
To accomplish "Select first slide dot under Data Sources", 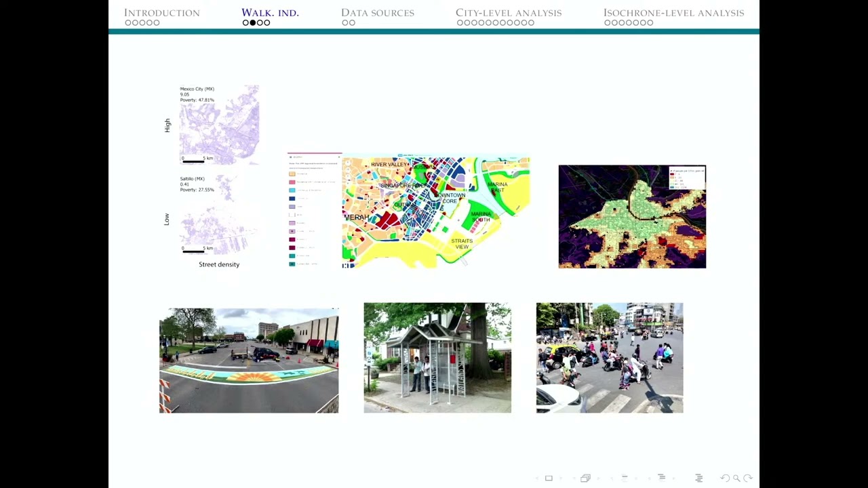I will pyautogui.click(x=345, y=23).
